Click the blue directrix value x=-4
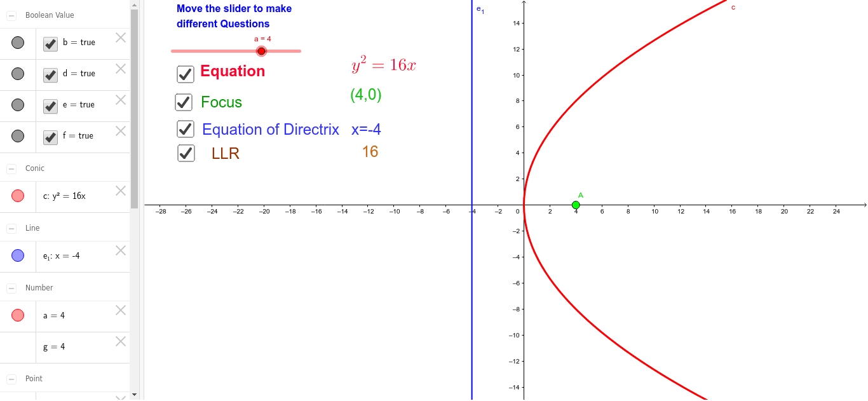The image size is (868, 401). coord(366,130)
